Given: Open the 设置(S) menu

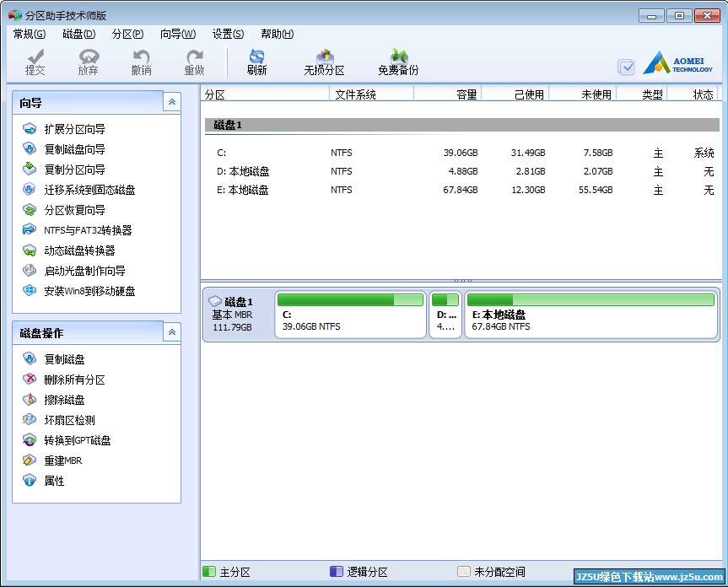Looking at the screenshot, I should point(228,34).
